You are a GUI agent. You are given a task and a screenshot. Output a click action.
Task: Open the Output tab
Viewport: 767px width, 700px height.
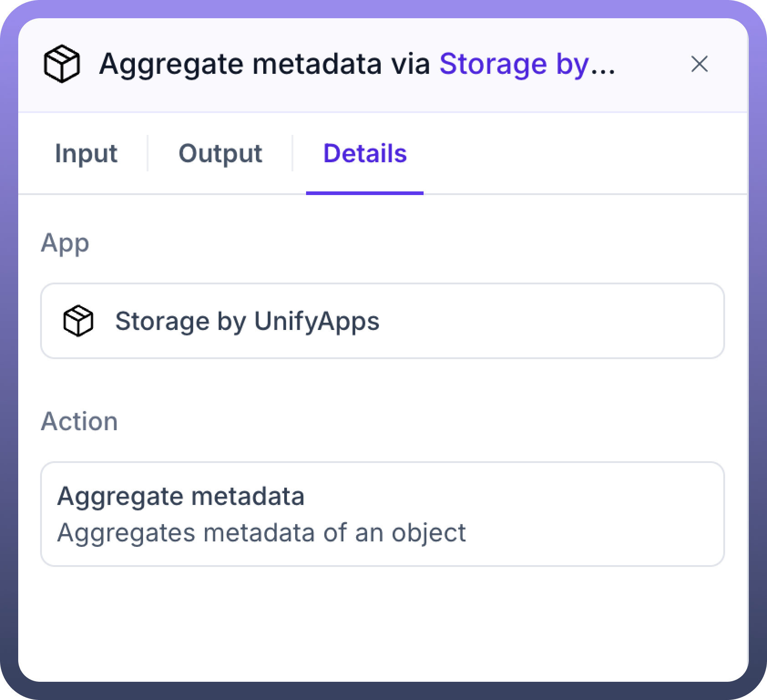point(220,153)
